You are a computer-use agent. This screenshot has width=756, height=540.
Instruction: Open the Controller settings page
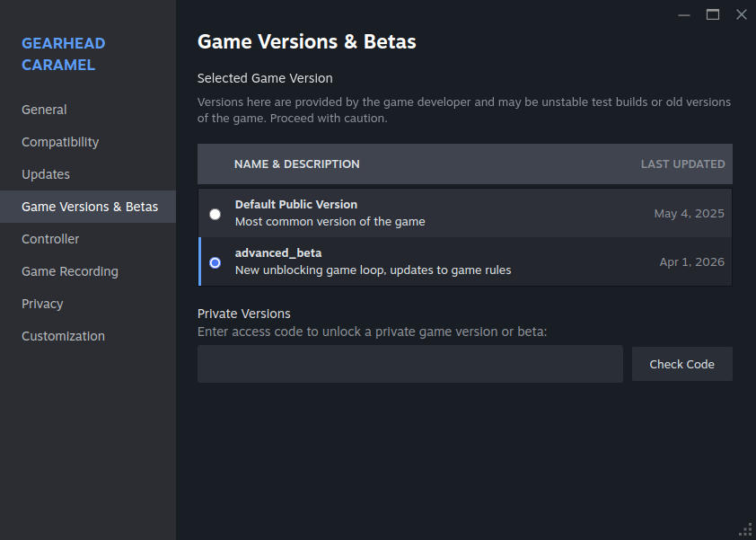point(50,239)
